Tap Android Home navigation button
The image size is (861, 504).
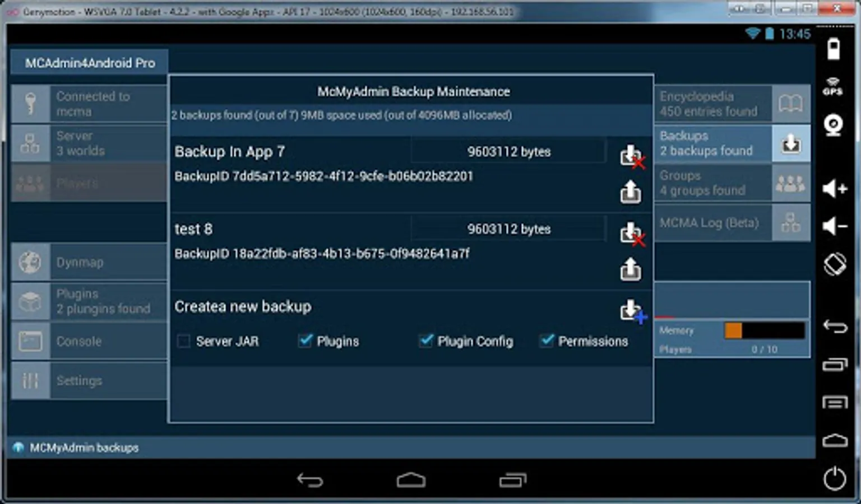[x=411, y=480]
